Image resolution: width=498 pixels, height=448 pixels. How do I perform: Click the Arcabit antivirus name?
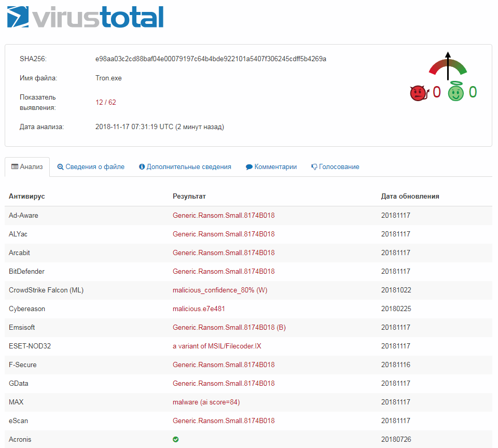coord(19,253)
